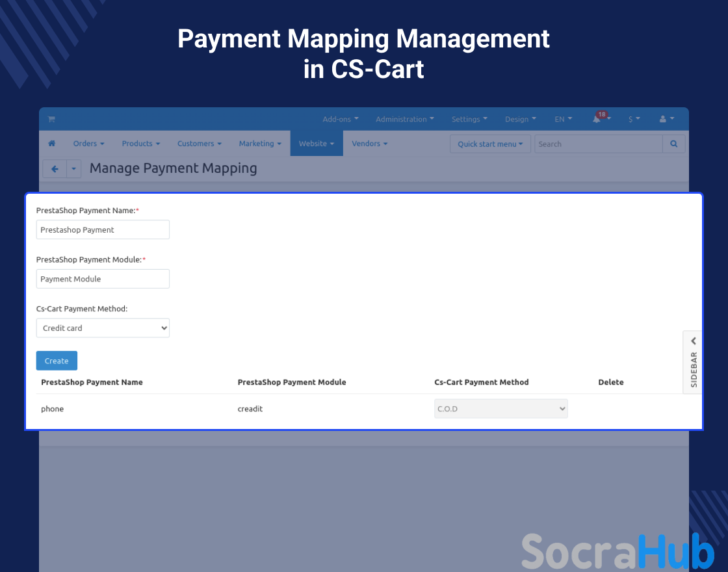
Task: Open the Website menu tab
Action: (x=317, y=144)
